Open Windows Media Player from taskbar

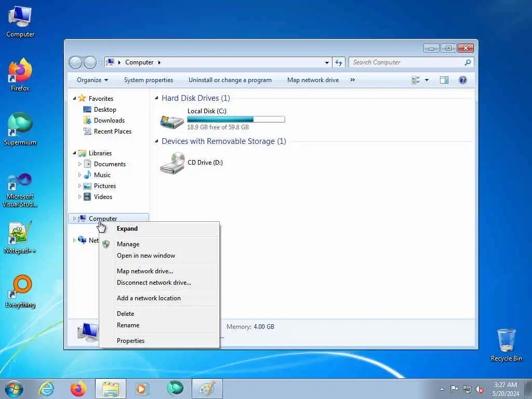[x=142, y=389]
